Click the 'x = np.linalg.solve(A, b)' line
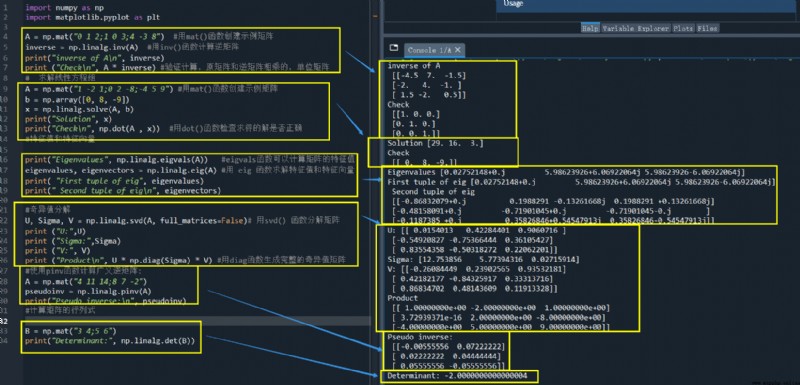 pyautogui.click(x=80, y=109)
